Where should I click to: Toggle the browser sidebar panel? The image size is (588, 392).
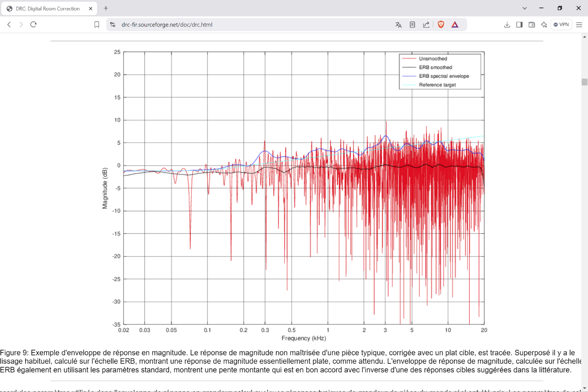pos(520,25)
